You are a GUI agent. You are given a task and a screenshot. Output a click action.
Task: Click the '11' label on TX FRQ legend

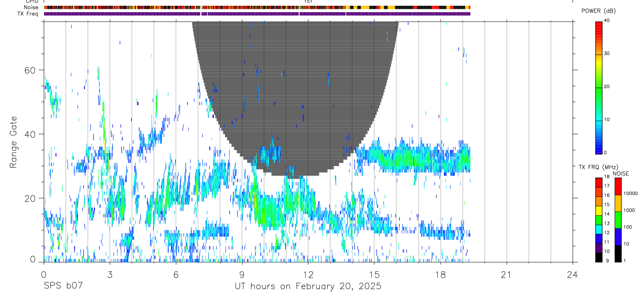607,242
